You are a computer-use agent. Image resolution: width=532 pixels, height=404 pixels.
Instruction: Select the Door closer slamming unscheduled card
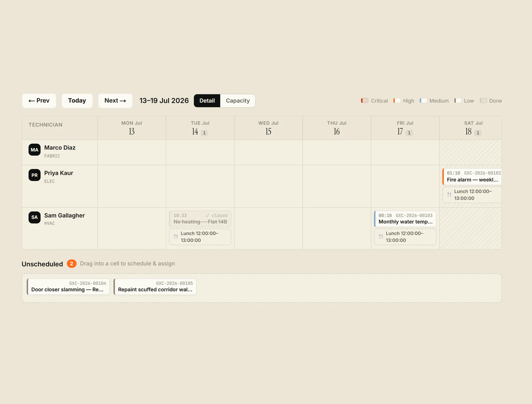point(68,287)
